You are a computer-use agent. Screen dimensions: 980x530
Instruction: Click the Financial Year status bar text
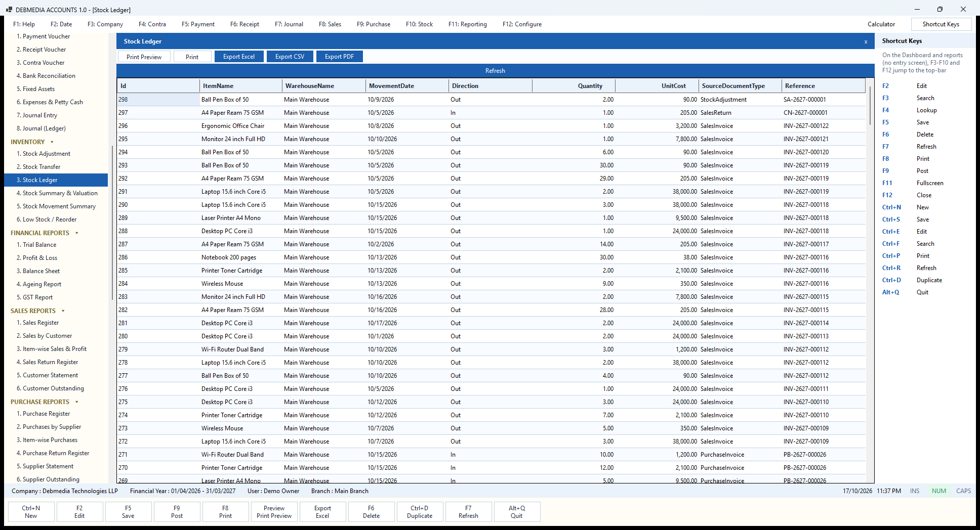tap(183, 491)
